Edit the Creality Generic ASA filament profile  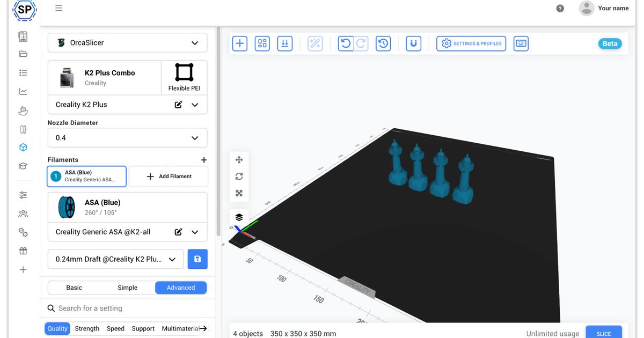178,232
